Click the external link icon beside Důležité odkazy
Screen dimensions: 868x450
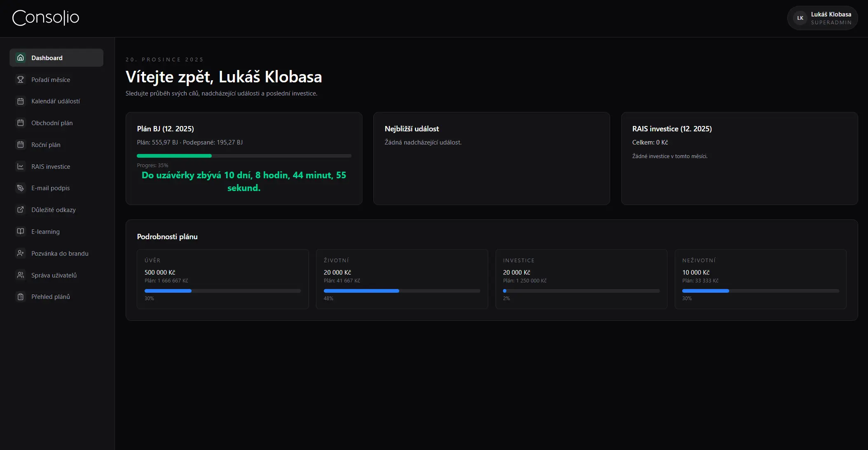point(21,210)
